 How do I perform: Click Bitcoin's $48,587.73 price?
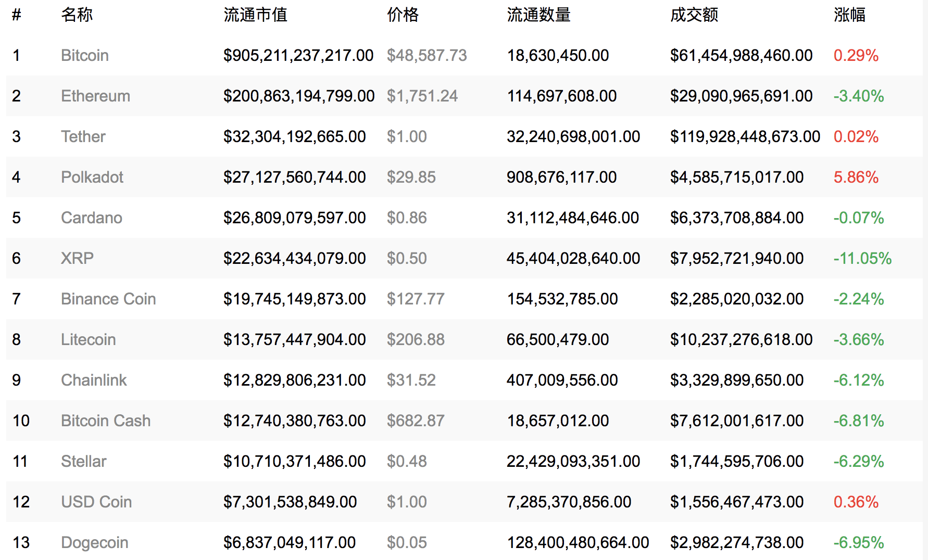click(x=427, y=55)
